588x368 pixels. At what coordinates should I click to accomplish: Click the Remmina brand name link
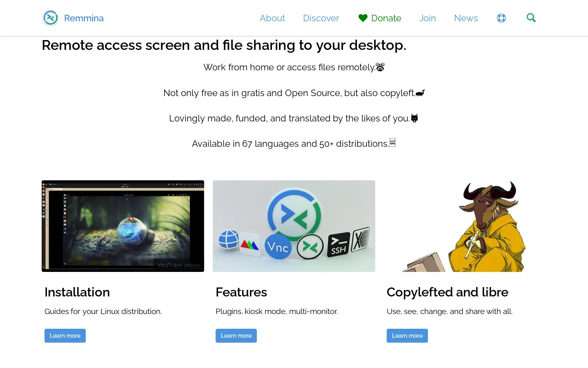[x=84, y=18]
